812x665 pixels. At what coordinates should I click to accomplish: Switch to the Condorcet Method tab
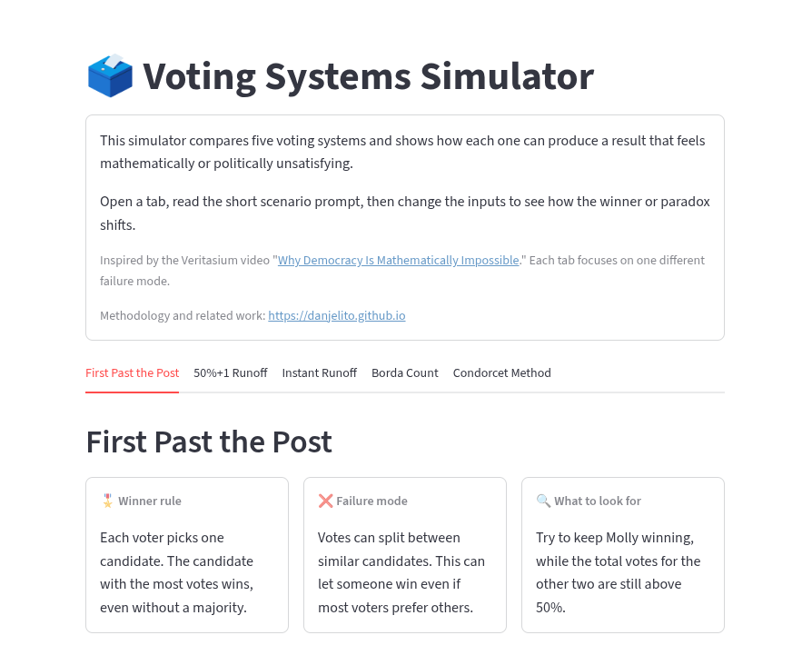click(x=501, y=372)
